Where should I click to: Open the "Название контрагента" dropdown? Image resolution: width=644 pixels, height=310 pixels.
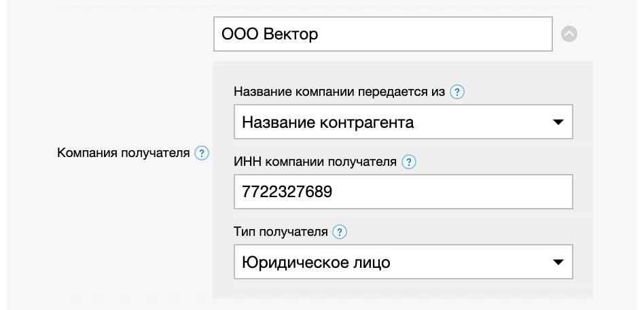403,122
